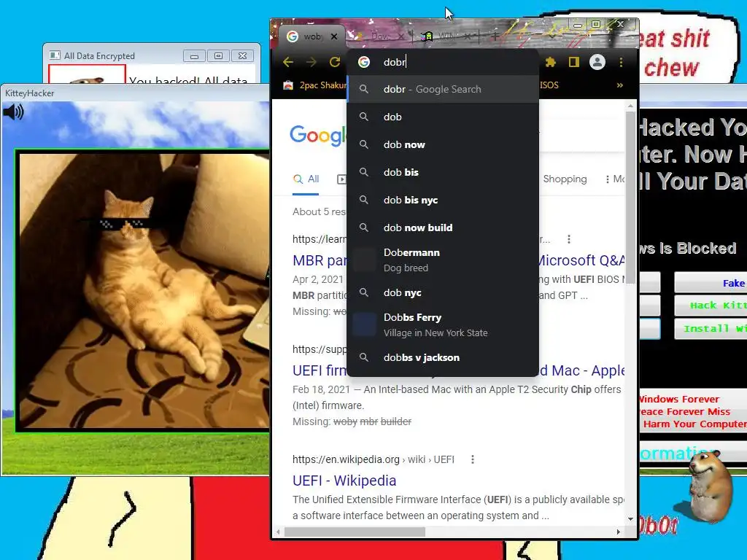Image resolution: width=747 pixels, height=560 pixels.
Task: Toggle the browser side panel icon
Action: [x=574, y=62]
